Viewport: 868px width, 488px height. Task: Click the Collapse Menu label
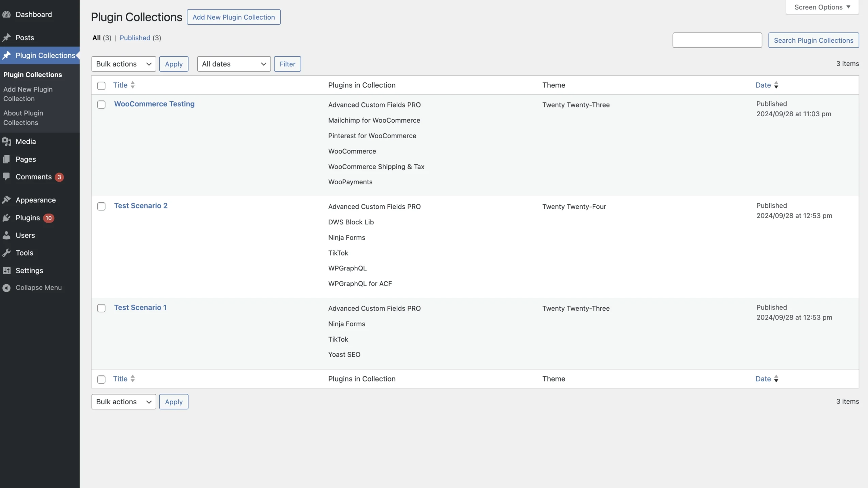39,288
